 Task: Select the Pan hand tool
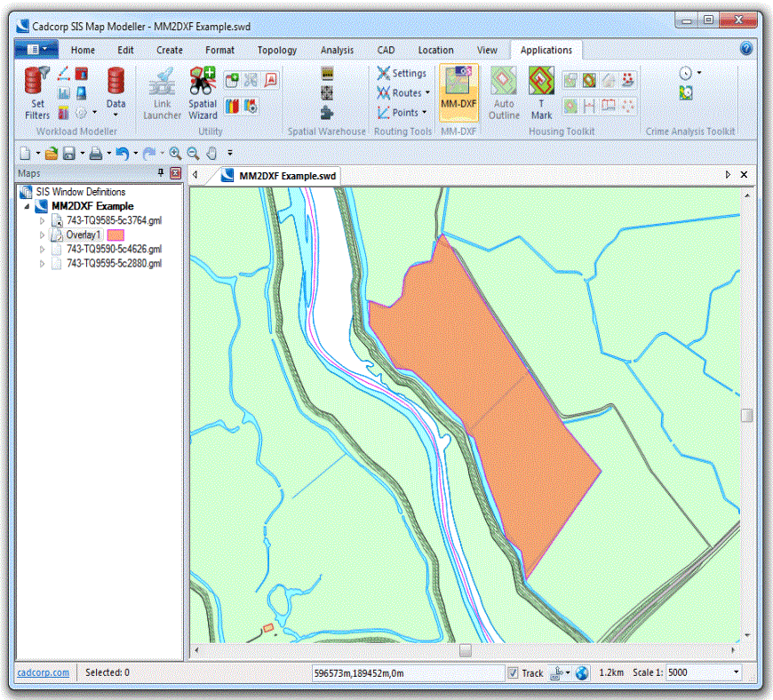(x=211, y=154)
